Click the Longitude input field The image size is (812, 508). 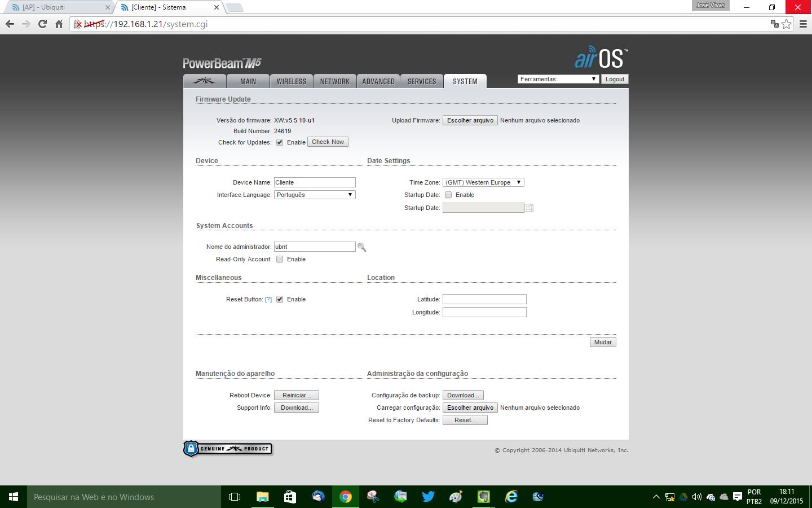(x=484, y=312)
